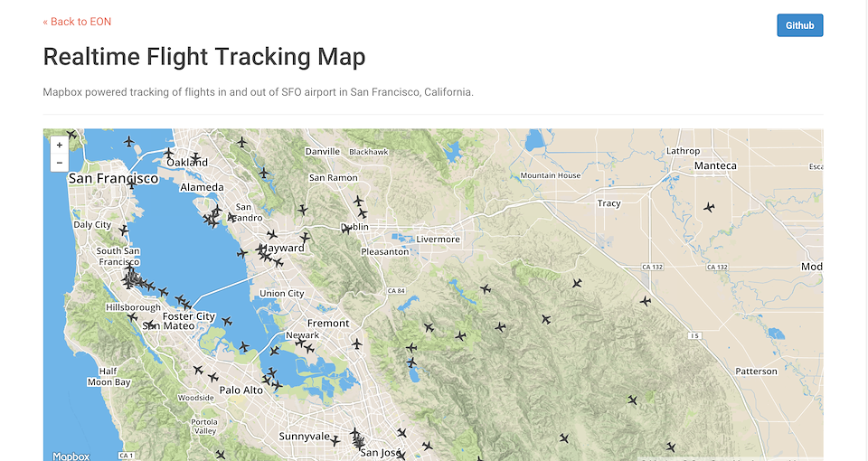Click plane below the left CA 132 marker
868x461 pixels.
point(645,300)
